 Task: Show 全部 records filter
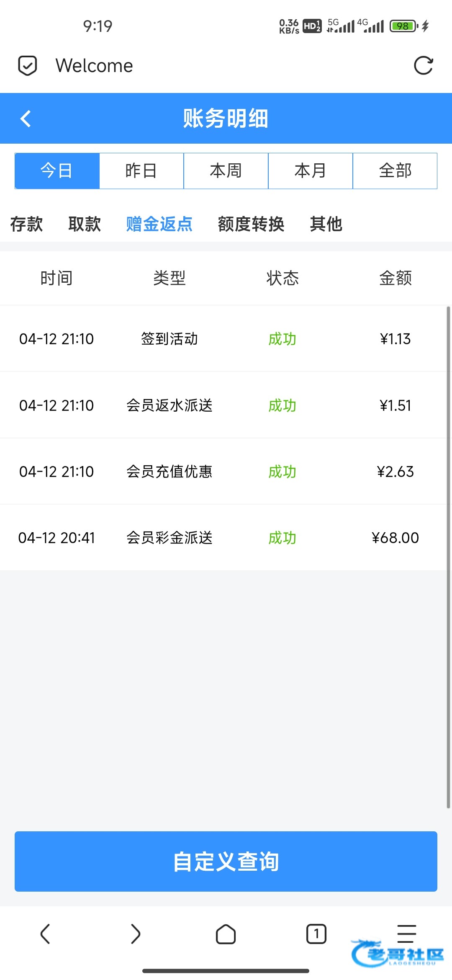coord(395,171)
